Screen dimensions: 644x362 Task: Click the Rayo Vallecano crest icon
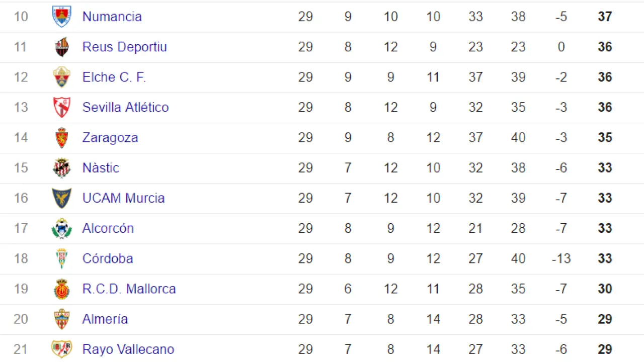tap(62, 349)
